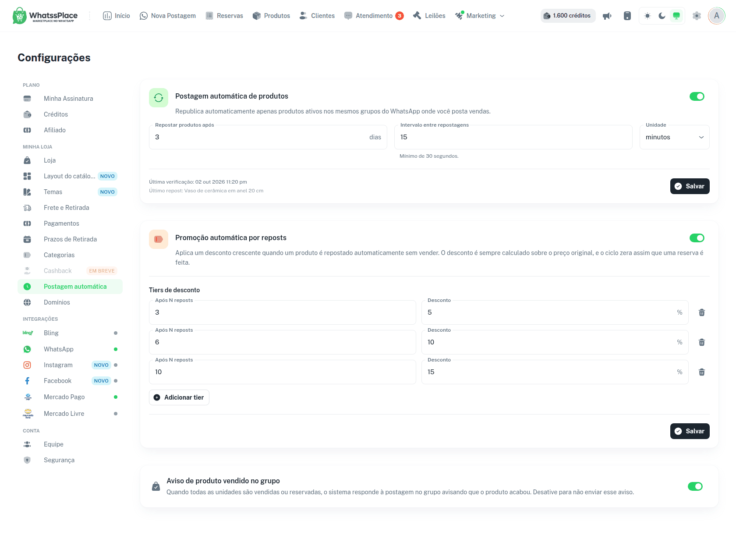Screen dimensions: 736x560
Task: Disable Postagem automática de produtos toggle
Action: tap(697, 96)
